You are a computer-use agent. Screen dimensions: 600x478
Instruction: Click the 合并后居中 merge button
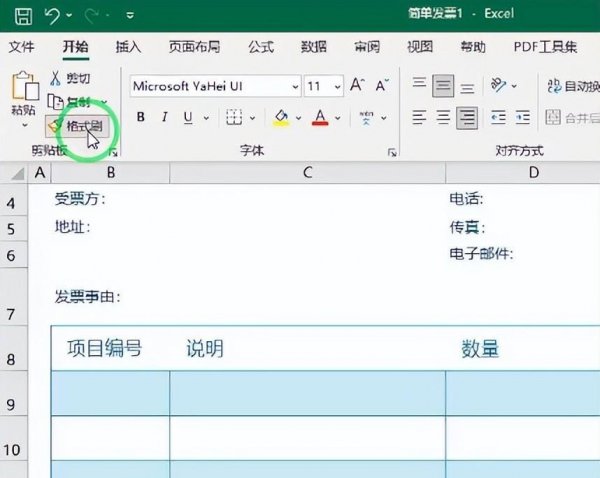click(x=572, y=117)
